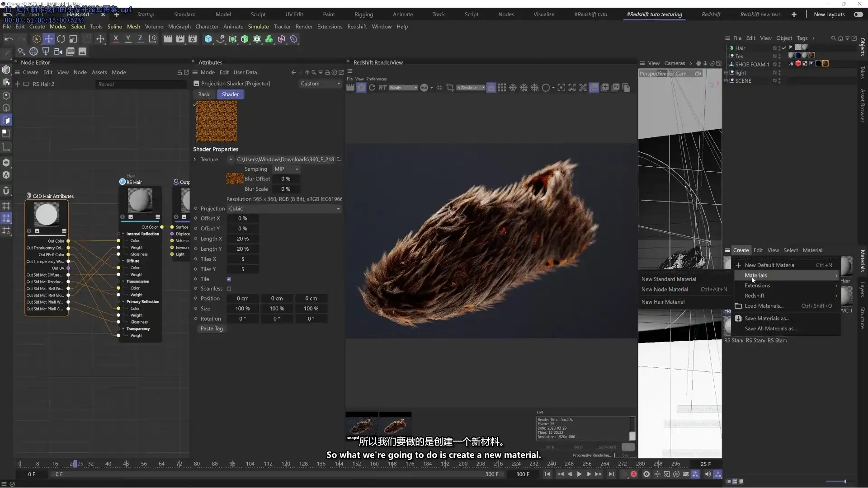This screenshot has width=868, height=488.
Task: Click the Paste Tag button
Action: (x=212, y=328)
